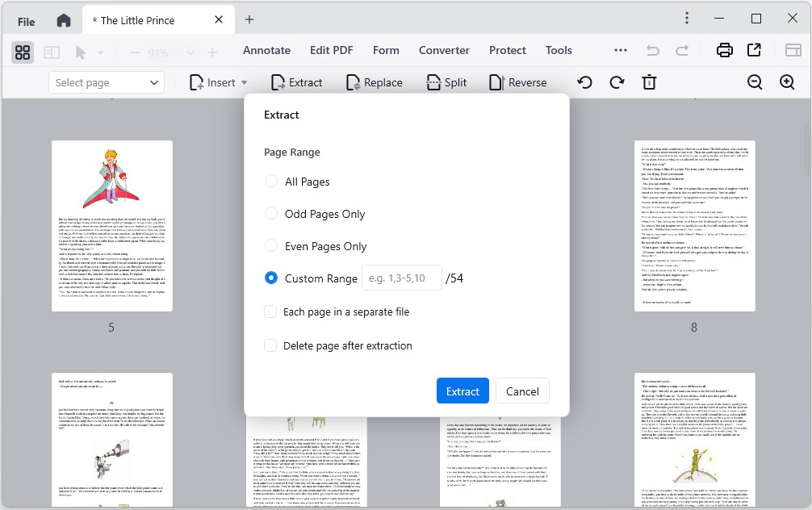The height and width of the screenshot is (510, 812).
Task: Open the Select page dropdown
Action: 107,82
